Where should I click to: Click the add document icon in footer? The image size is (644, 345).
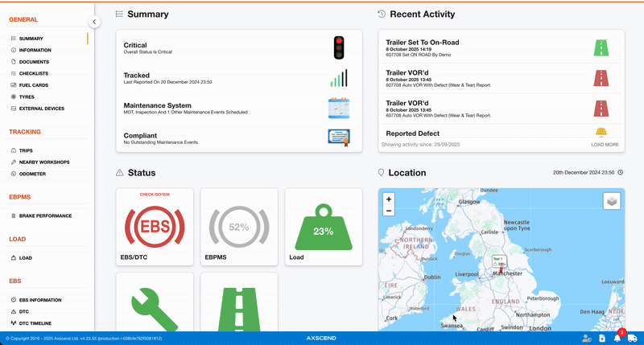[602, 339]
